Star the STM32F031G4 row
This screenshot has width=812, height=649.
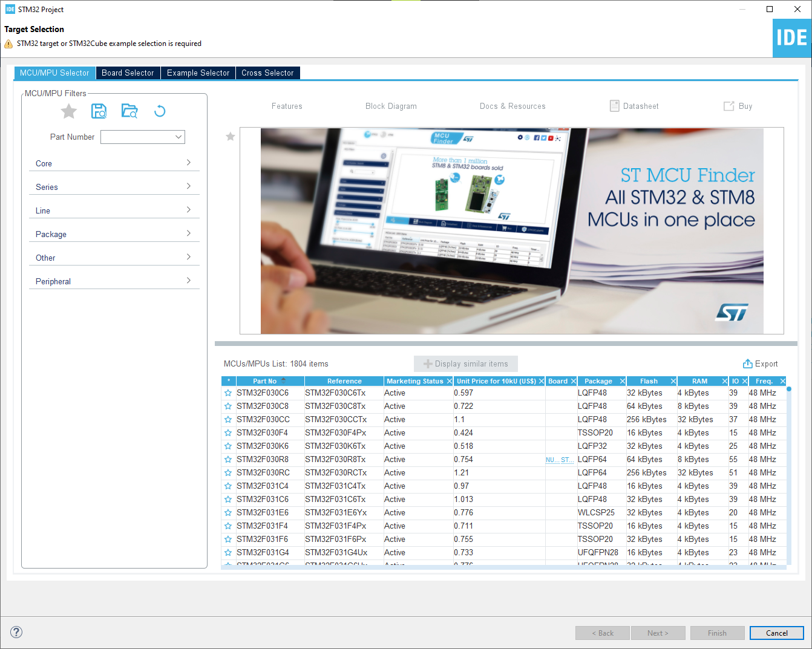coord(228,553)
